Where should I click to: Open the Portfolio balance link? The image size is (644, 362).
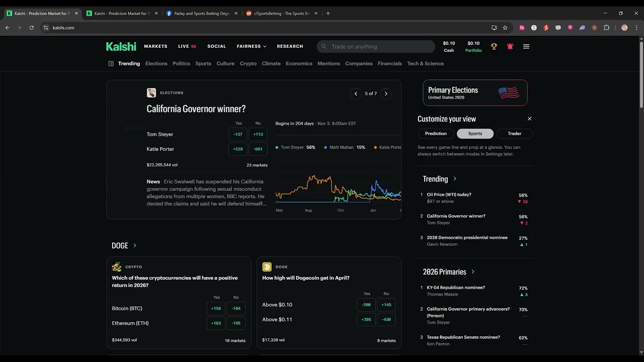[x=473, y=47]
